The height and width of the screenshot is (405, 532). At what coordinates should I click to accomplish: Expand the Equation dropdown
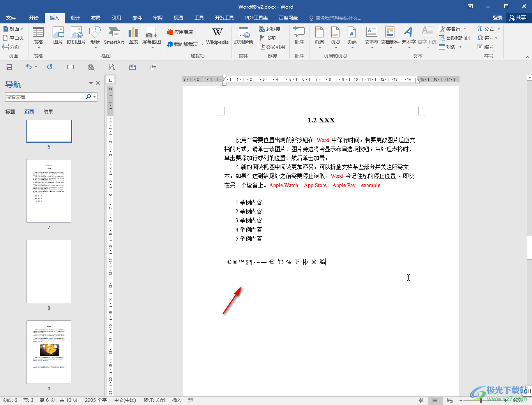[498, 29]
